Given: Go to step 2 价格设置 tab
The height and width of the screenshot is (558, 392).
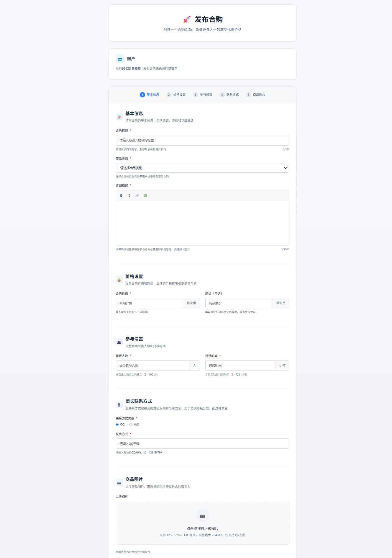Looking at the screenshot, I should pyautogui.click(x=176, y=95).
